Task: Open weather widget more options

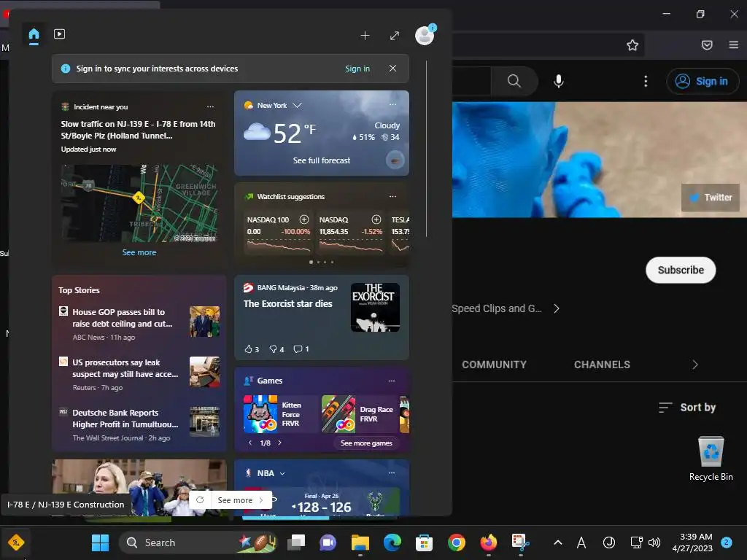Action: 392,105
